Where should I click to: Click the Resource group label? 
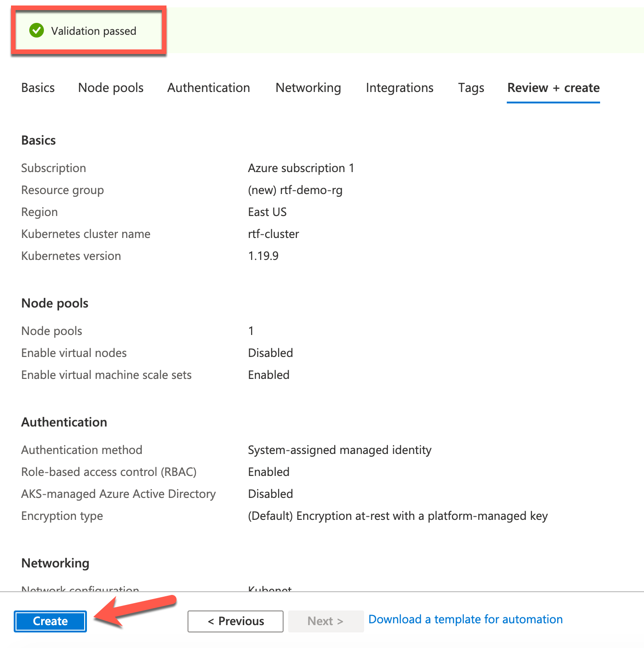62,190
